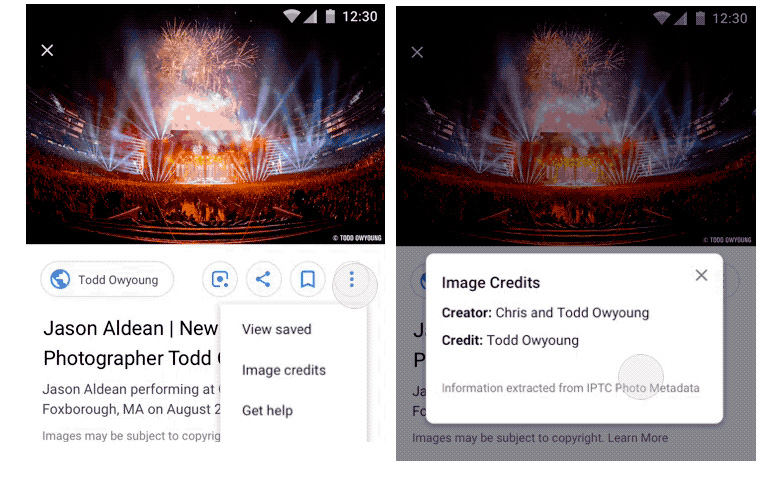Click the Image Credits dialog heading
Viewport: 770px width, 500px height.
point(491,283)
